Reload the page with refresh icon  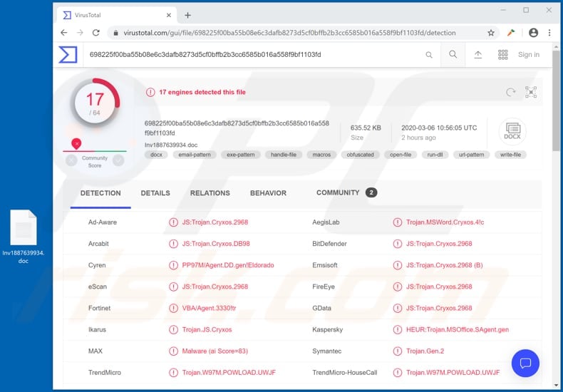coord(96,33)
